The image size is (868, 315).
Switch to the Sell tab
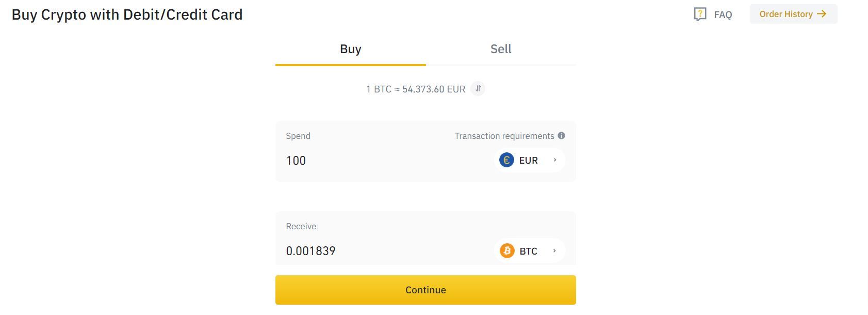pos(501,49)
